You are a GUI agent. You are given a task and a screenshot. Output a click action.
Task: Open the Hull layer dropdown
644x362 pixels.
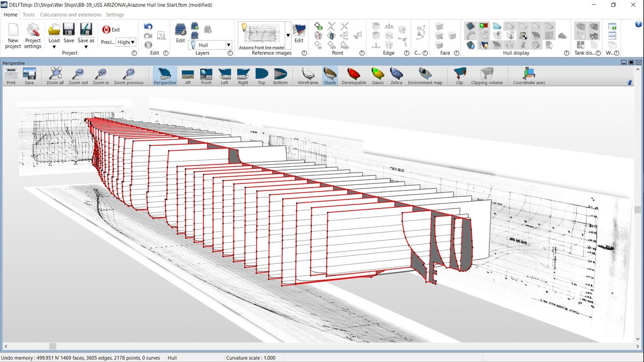point(229,45)
